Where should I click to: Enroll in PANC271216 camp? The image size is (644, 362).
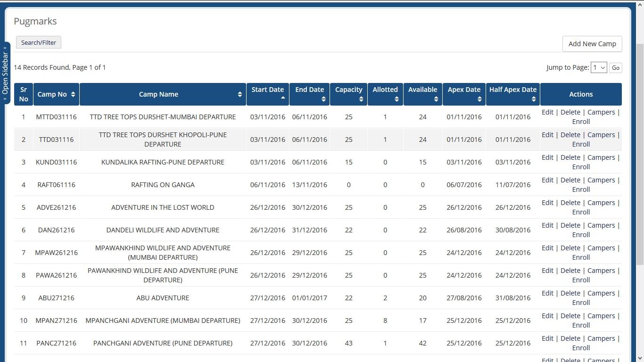[x=581, y=348]
